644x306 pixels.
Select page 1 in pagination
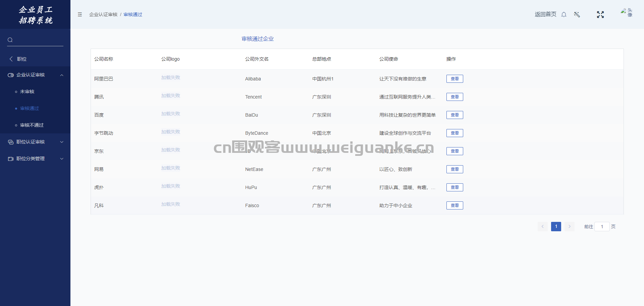click(x=556, y=227)
